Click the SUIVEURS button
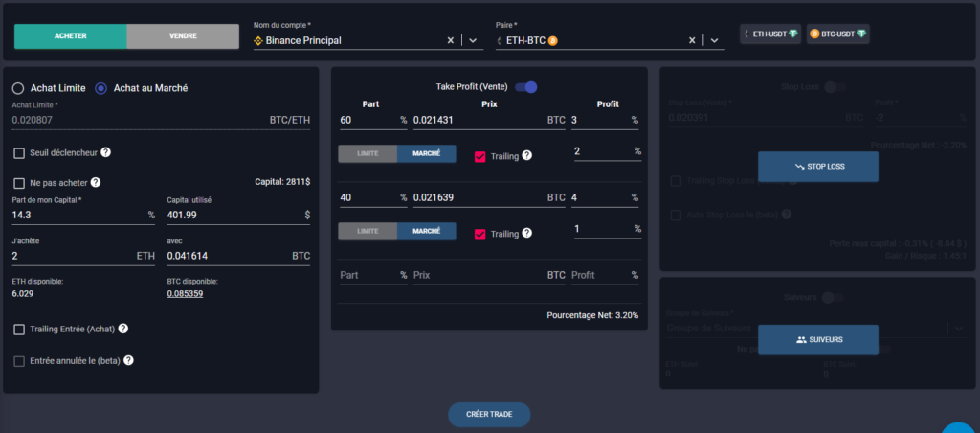Screen dimensions: 980x433 818,340
